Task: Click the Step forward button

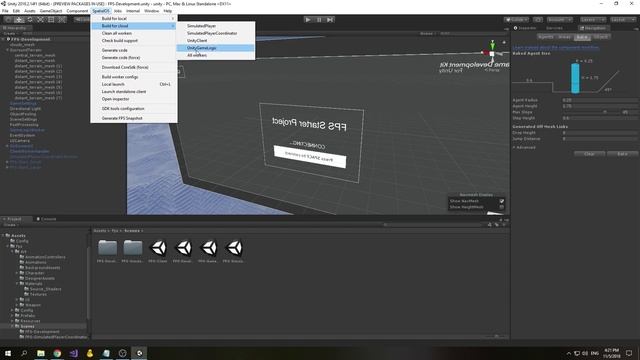Action: point(330,19)
